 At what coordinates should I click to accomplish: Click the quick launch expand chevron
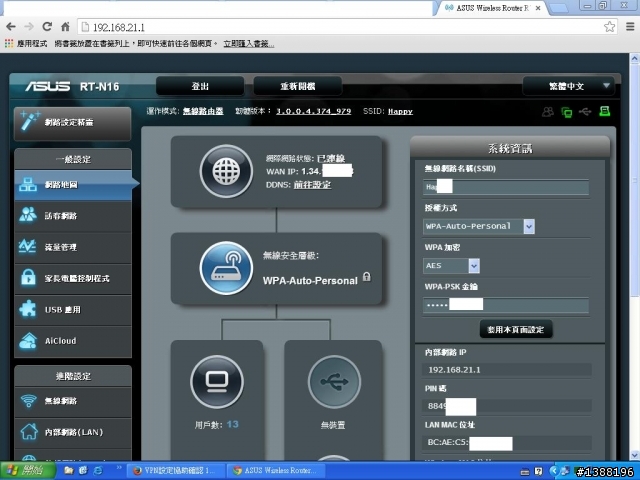[x=119, y=467]
